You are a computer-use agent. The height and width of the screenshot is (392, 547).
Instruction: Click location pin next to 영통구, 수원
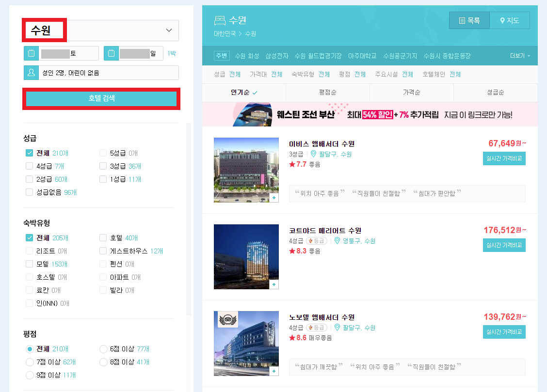coord(337,241)
